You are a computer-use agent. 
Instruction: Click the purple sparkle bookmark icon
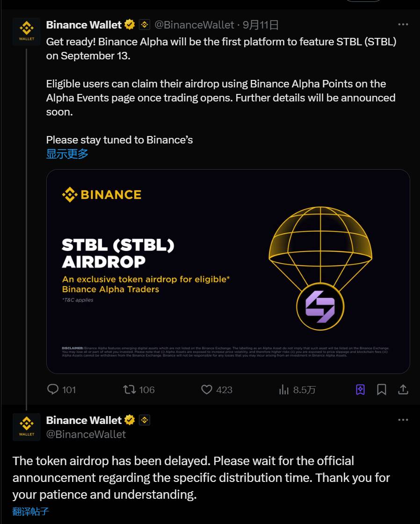tap(360, 389)
